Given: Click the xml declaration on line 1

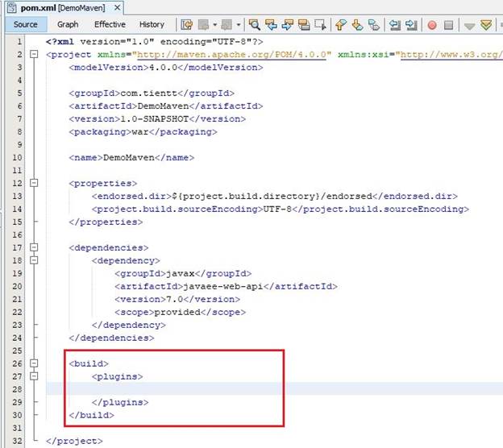Looking at the screenshot, I should click(x=154, y=42).
